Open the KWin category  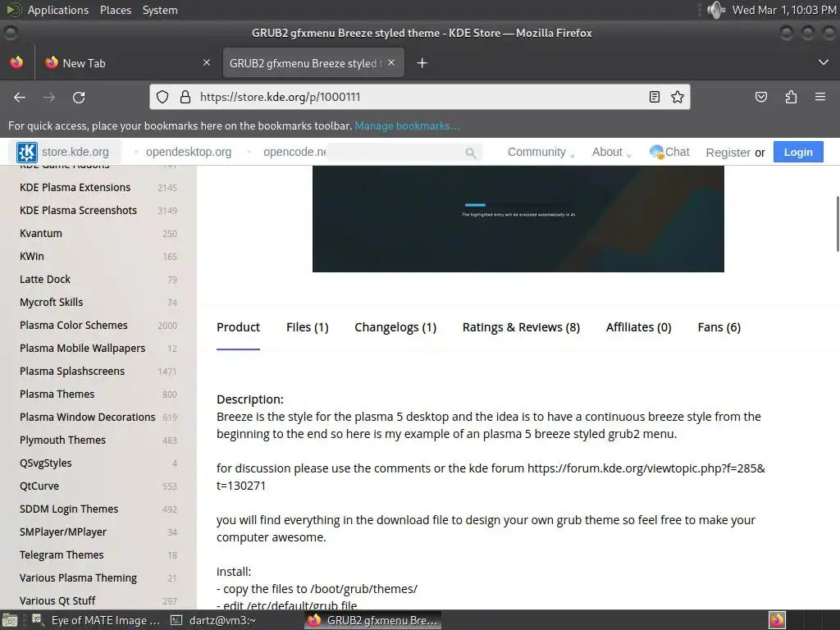pos(32,257)
